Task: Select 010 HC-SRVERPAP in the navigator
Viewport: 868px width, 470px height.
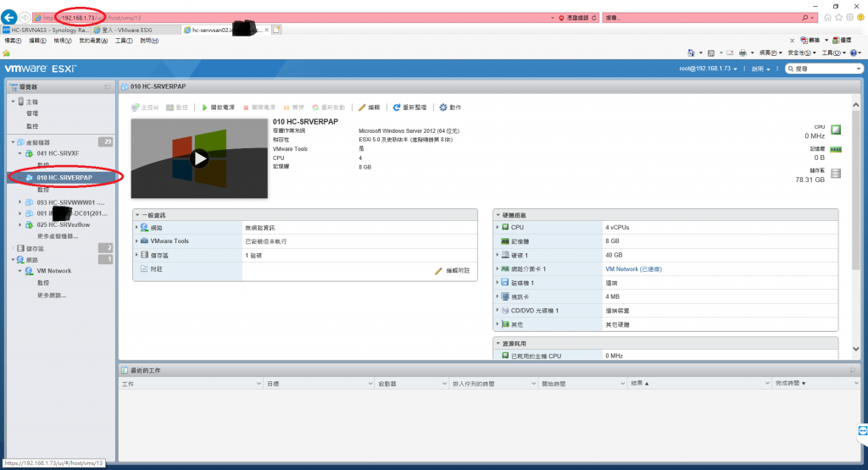Action: point(64,178)
